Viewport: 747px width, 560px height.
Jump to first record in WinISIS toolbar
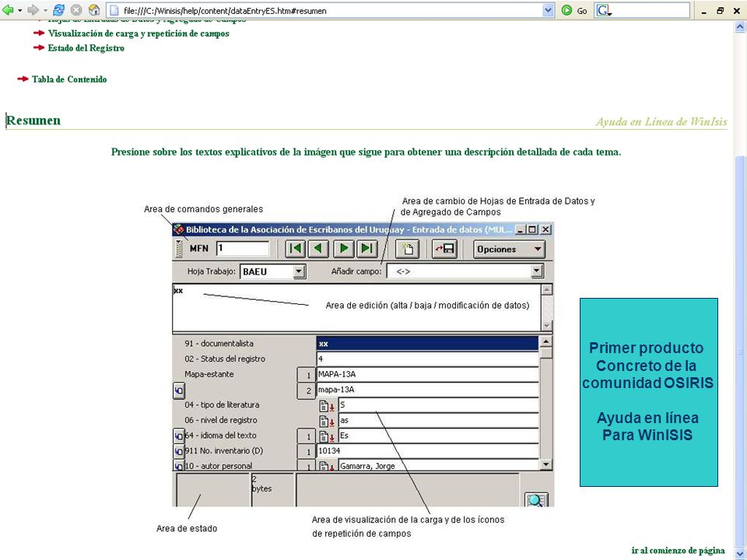(296, 249)
